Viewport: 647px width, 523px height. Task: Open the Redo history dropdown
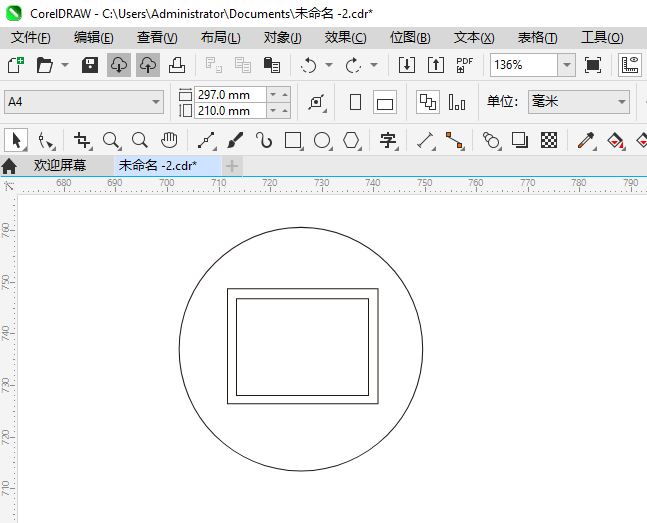(x=374, y=65)
